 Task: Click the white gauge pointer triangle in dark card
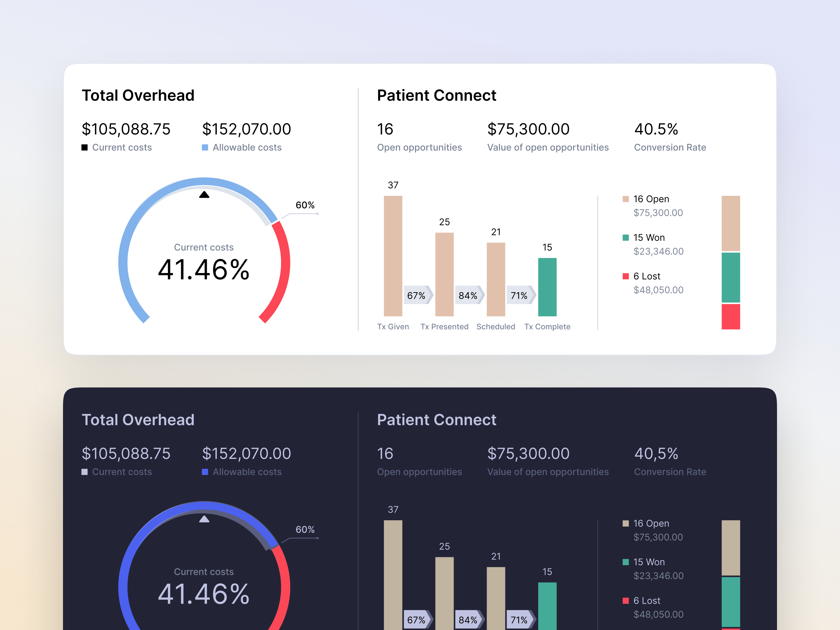click(x=204, y=519)
